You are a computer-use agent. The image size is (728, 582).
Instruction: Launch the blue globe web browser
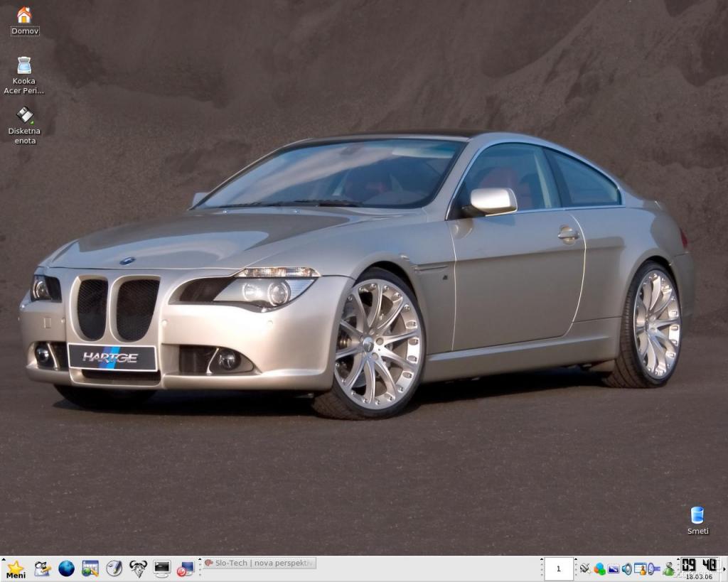(x=66, y=568)
